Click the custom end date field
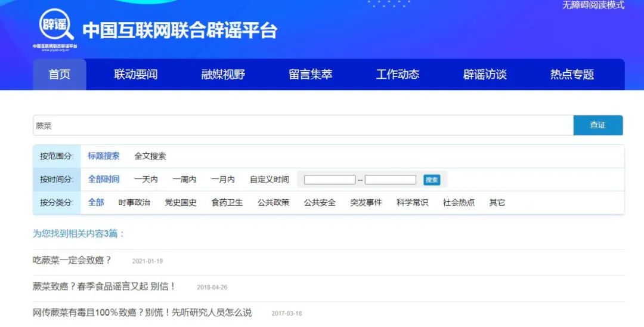Screen dimensions: 644x327 [x=391, y=180]
